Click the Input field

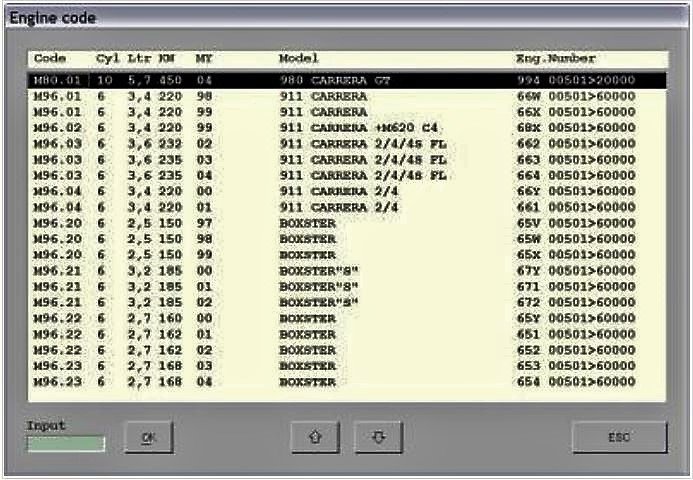point(66,444)
